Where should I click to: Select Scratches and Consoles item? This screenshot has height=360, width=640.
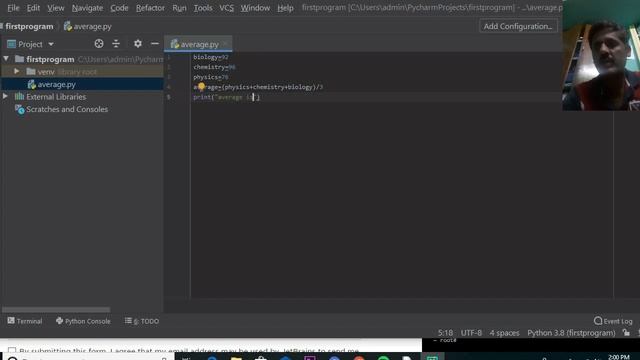pyautogui.click(x=67, y=109)
